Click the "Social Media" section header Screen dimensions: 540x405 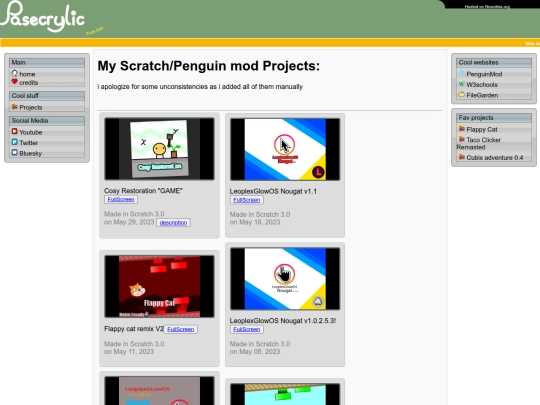tap(47, 121)
